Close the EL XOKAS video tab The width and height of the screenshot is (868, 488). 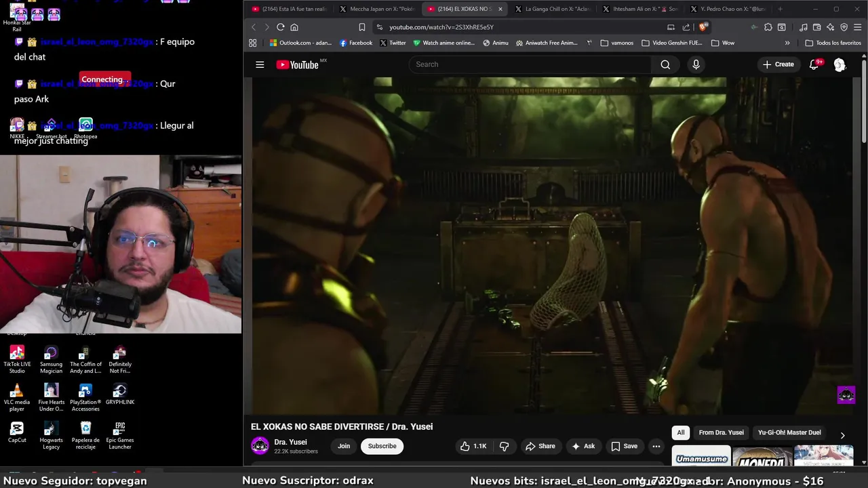[x=500, y=9]
